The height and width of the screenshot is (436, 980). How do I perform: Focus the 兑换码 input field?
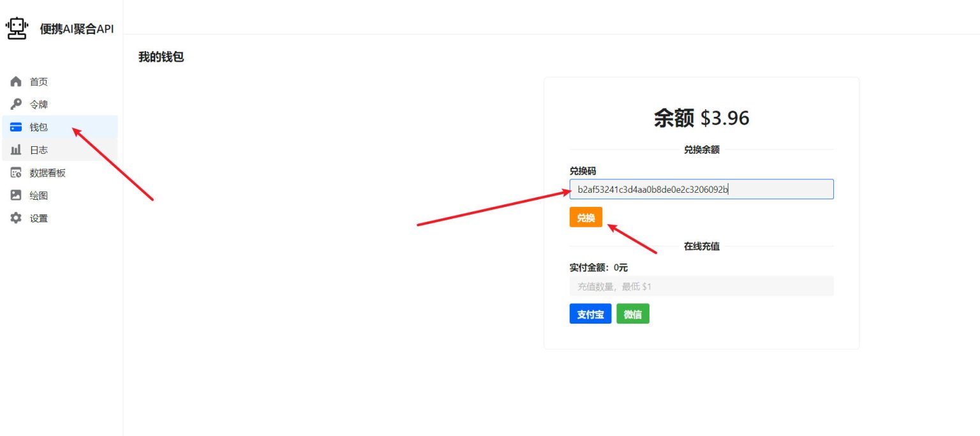[x=701, y=189]
